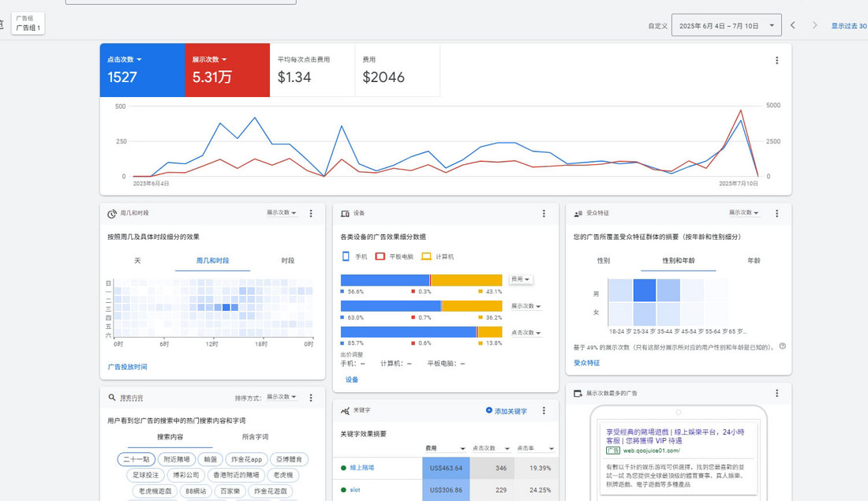Click the audience icon beside 受众特征
Viewport: 868px width, 501px height.
click(578, 214)
